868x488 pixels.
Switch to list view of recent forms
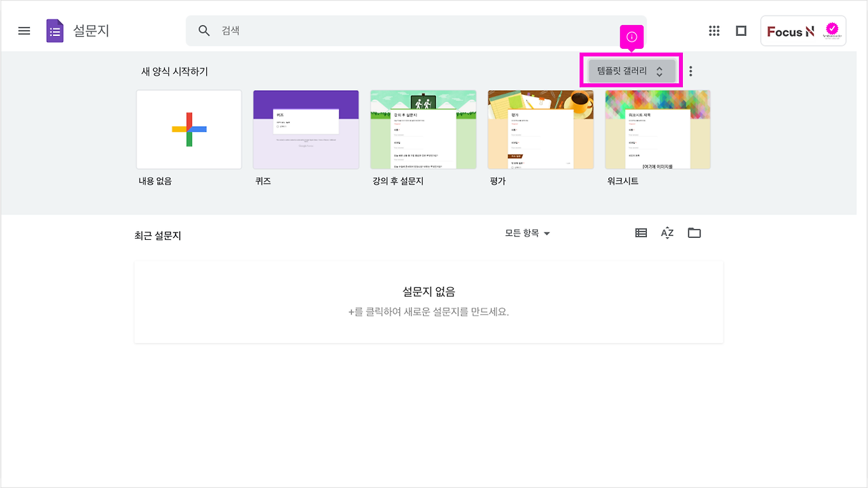pyautogui.click(x=640, y=232)
